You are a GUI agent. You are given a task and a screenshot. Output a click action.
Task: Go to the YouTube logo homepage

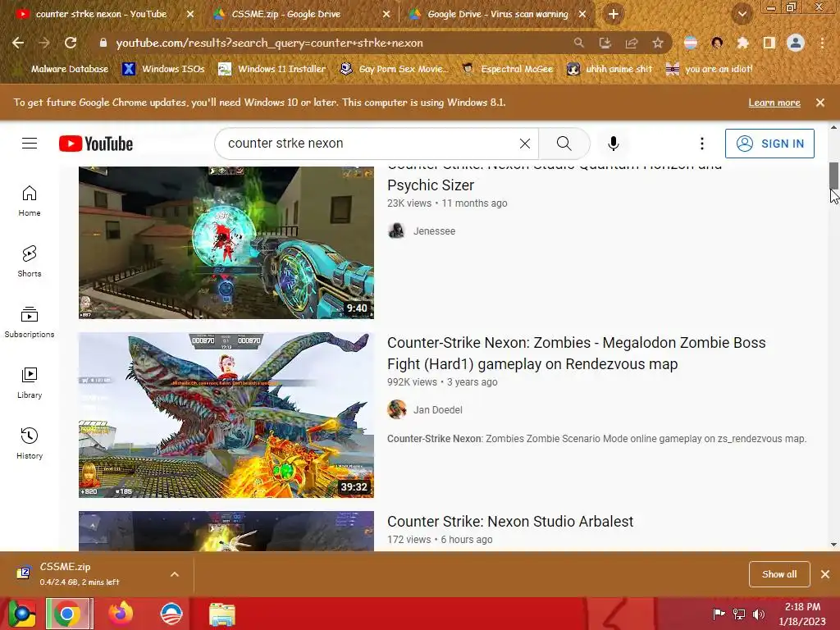(x=96, y=144)
